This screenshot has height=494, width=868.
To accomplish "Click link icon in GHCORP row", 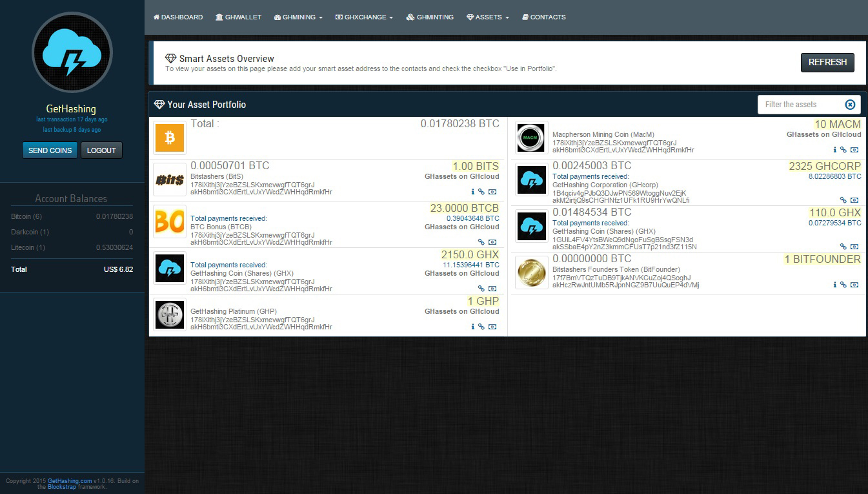I will tap(843, 200).
